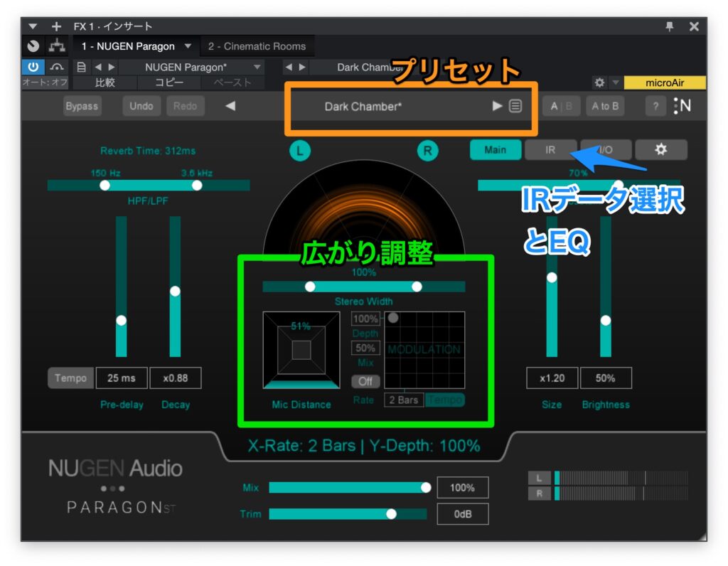Open the plugin settings gear tab
Screen dimensions: 728x566
click(660, 149)
